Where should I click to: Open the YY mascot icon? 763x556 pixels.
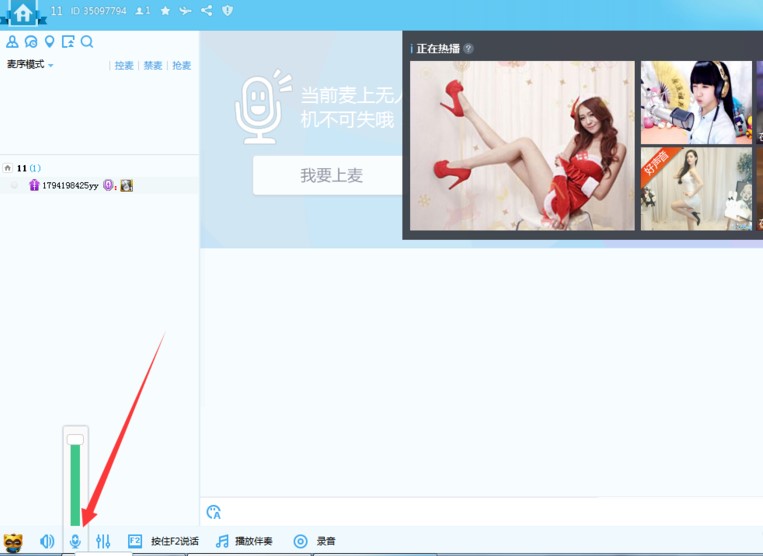click(x=13, y=541)
